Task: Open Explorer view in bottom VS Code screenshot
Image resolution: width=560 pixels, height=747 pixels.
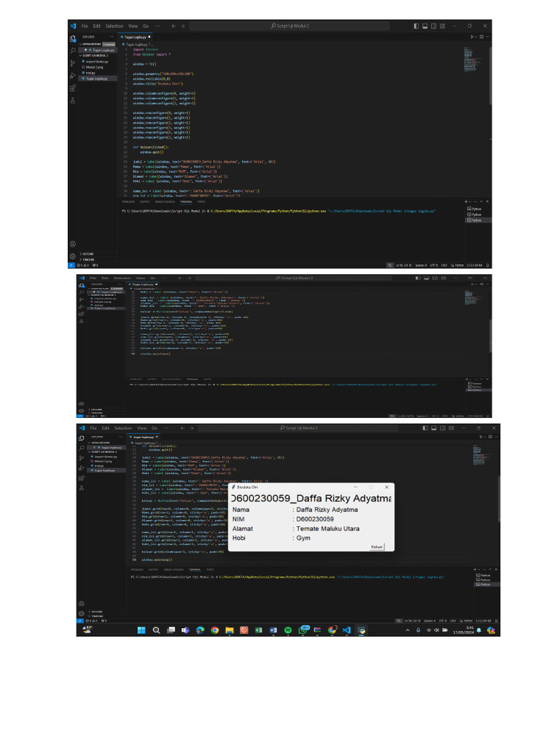Action: [82, 438]
